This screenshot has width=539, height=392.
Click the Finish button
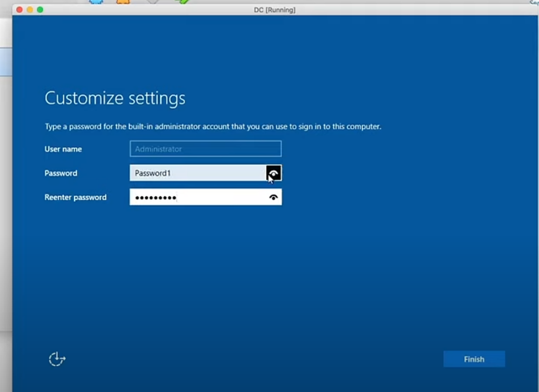474,359
